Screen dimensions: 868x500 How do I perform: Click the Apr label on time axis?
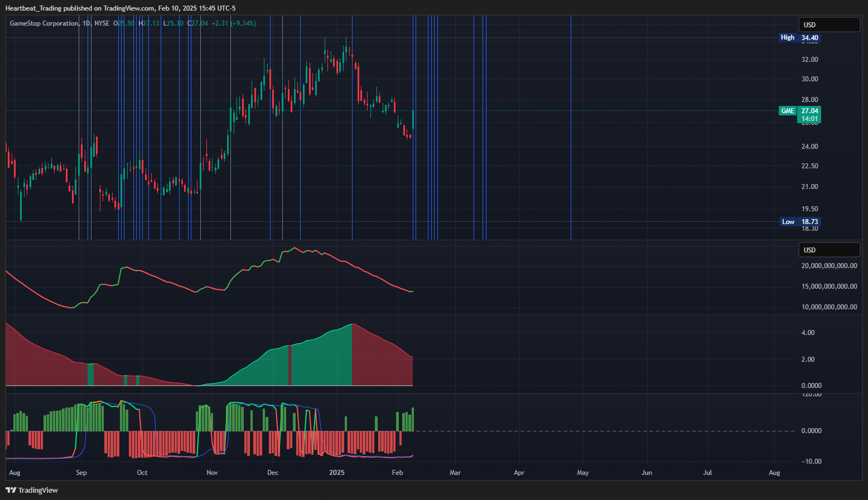519,473
